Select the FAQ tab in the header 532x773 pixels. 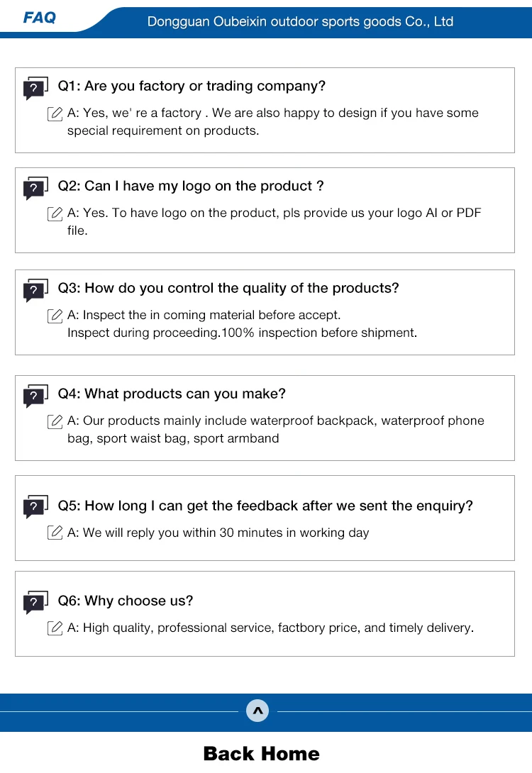39,18
